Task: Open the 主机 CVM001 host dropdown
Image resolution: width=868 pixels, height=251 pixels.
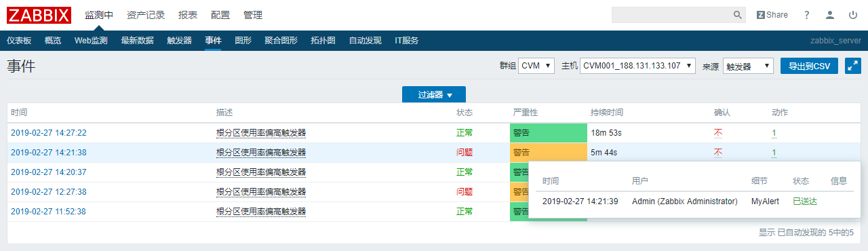Action: click(x=638, y=66)
